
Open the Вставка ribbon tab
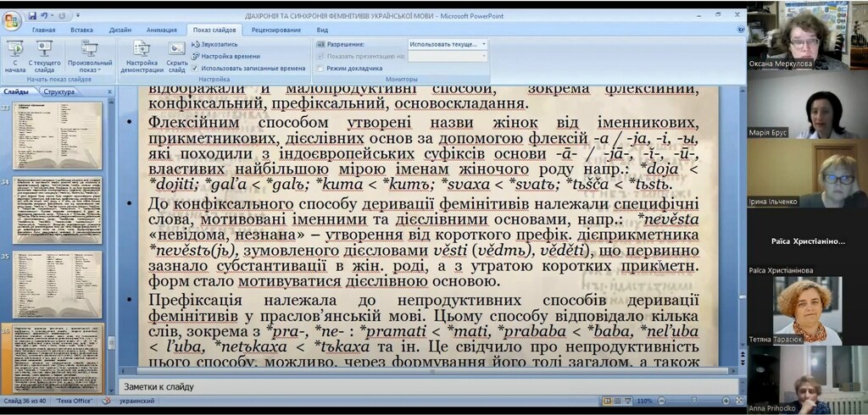click(82, 30)
